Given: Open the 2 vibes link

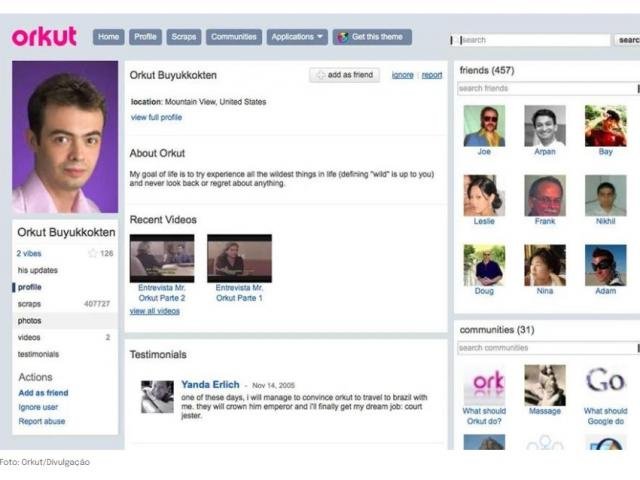Looking at the screenshot, I should click(x=29, y=253).
